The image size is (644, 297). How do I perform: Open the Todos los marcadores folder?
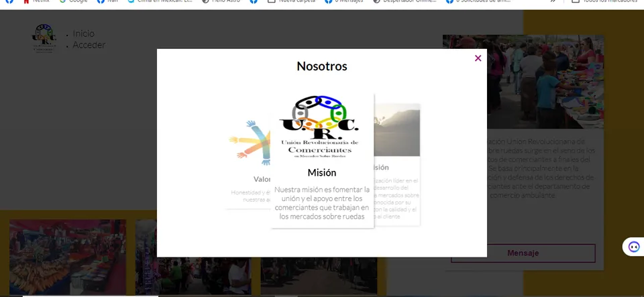pos(605,1)
